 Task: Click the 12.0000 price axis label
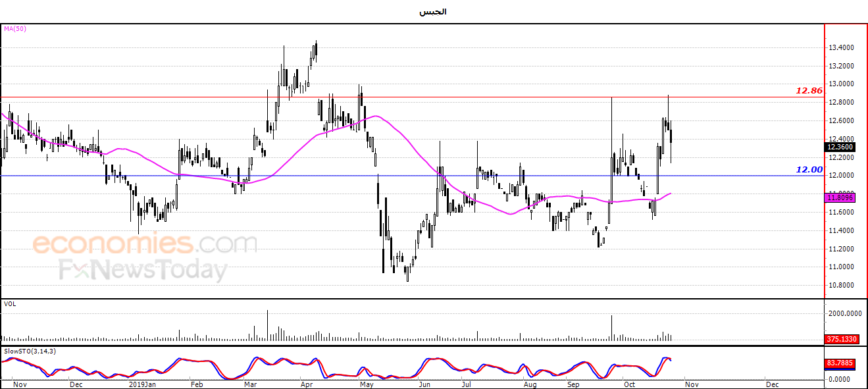(x=841, y=176)
